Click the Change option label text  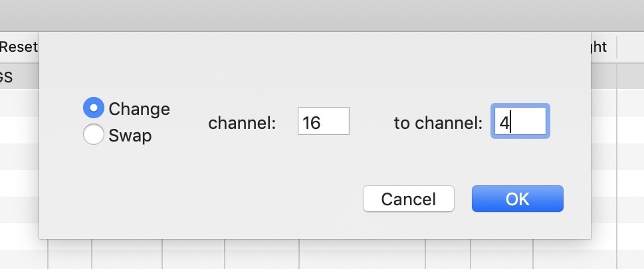139,108
